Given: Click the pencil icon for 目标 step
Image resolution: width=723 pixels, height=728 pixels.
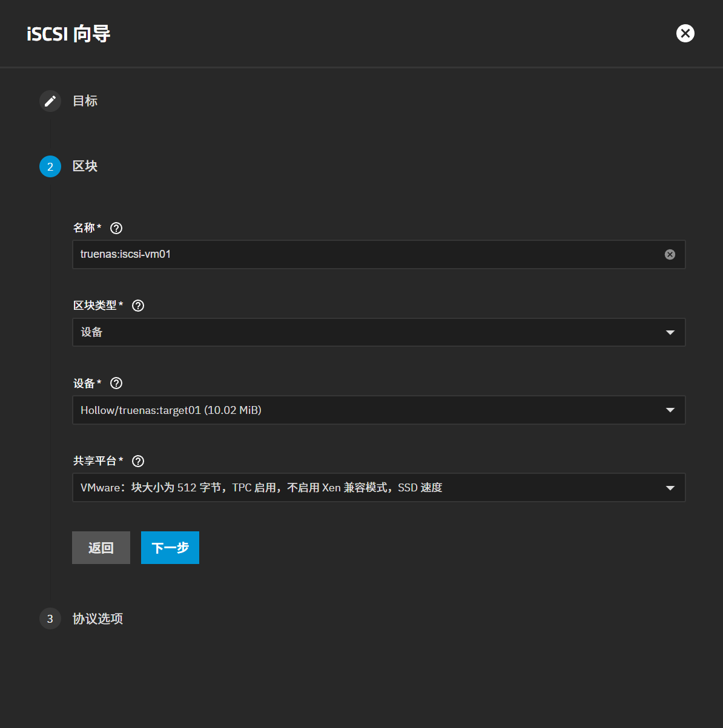Looking at the screenshot, I should [50, 101].
